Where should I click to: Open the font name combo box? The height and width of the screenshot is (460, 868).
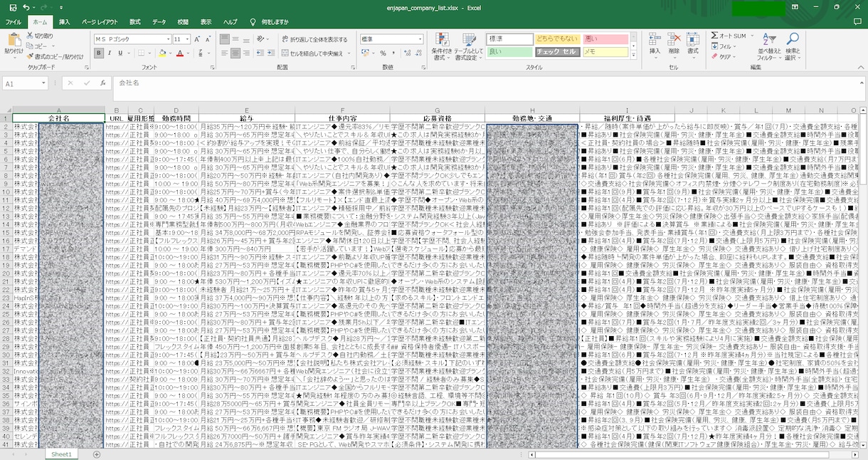(x=133, y=39)
